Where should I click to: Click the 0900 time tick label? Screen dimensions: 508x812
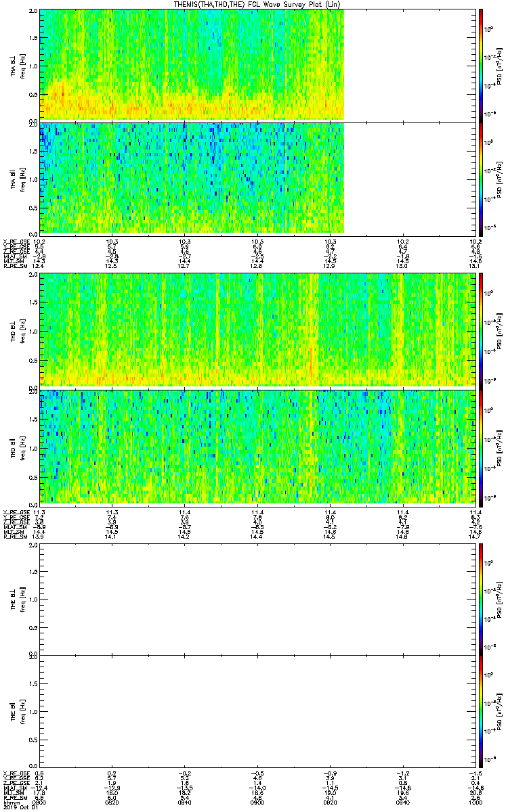[257, 803]
